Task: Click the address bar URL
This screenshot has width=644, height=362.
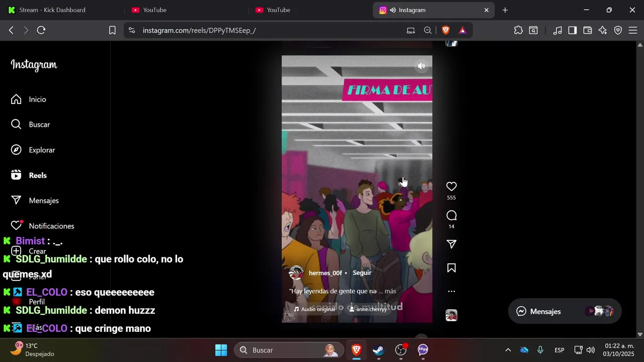Action: [199, 30]
